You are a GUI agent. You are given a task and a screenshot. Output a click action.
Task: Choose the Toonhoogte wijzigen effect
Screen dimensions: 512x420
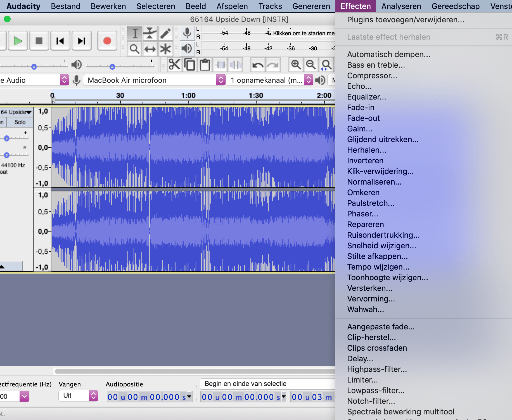click(x=424, y=278)
